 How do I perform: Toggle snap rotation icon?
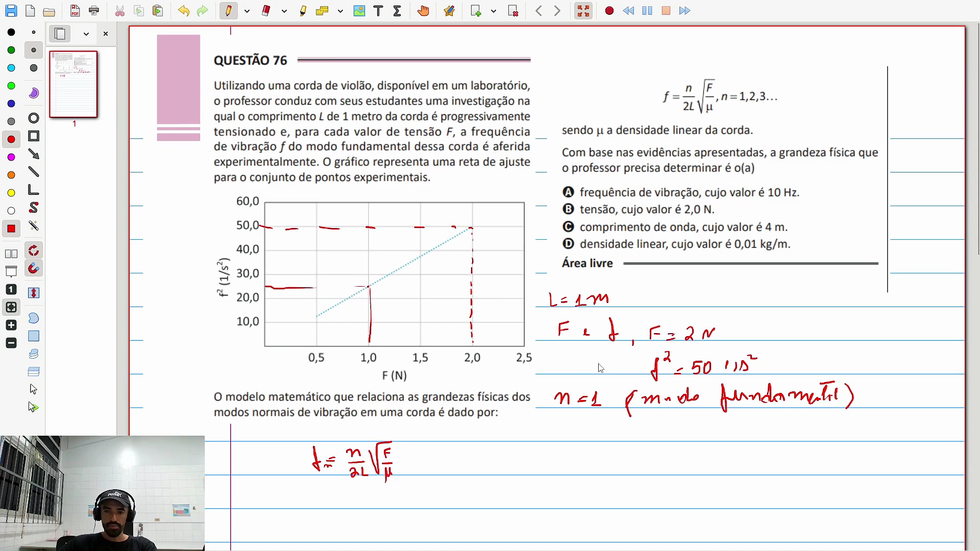34,251
